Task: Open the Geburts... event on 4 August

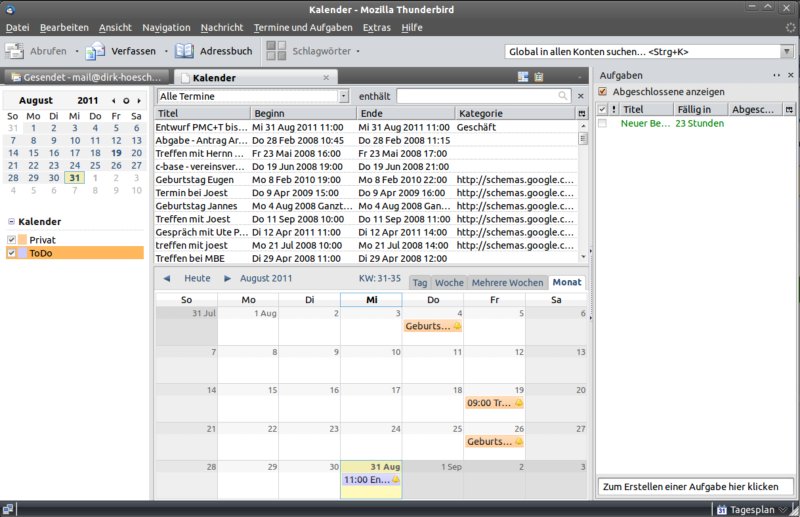Action: coord(433,326)
